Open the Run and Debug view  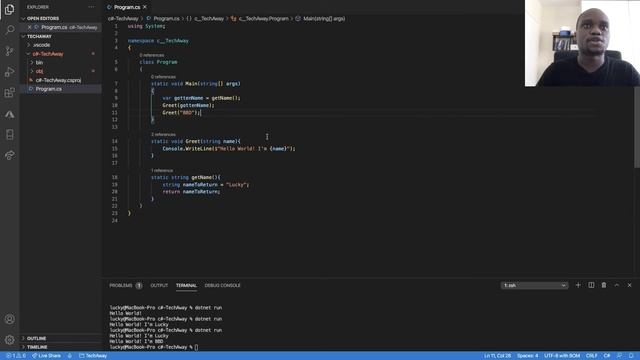(9, 72)
